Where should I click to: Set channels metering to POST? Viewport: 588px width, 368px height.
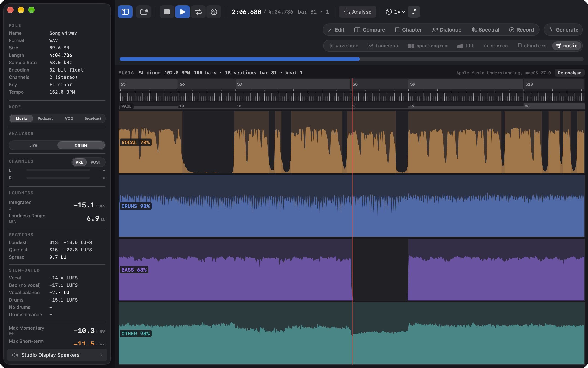[x=96, y=162]
